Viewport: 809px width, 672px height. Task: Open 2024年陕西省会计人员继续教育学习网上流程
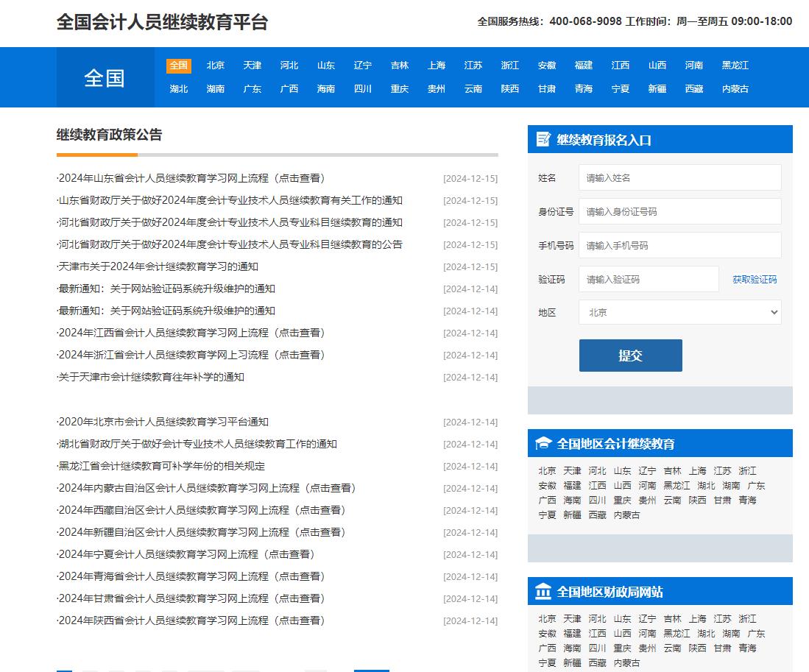[x=191, y=621]
